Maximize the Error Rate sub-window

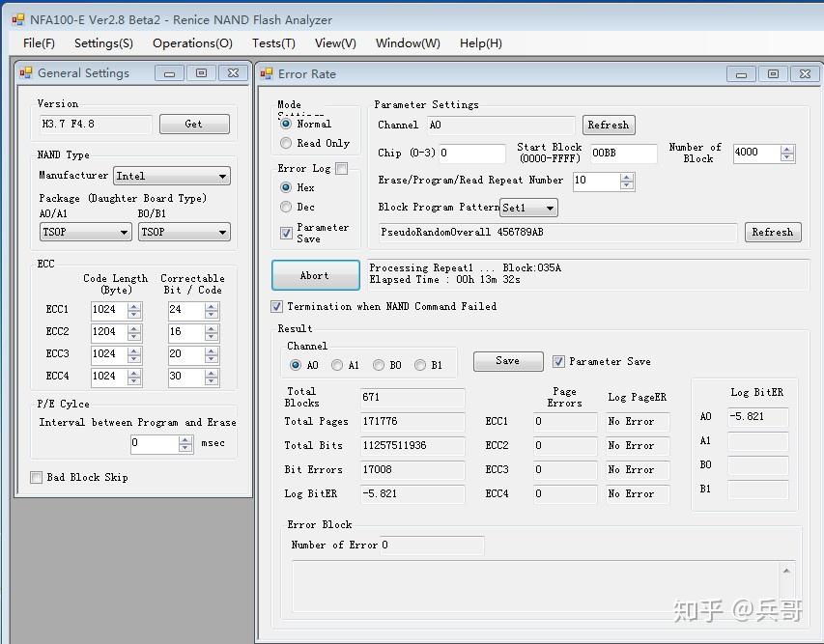772,73
